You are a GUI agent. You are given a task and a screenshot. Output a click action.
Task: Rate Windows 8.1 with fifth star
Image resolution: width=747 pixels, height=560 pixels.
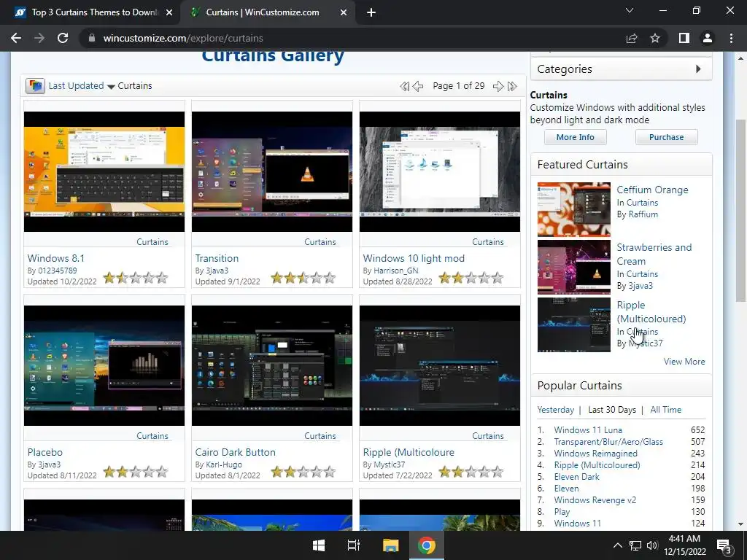[162, 278]
